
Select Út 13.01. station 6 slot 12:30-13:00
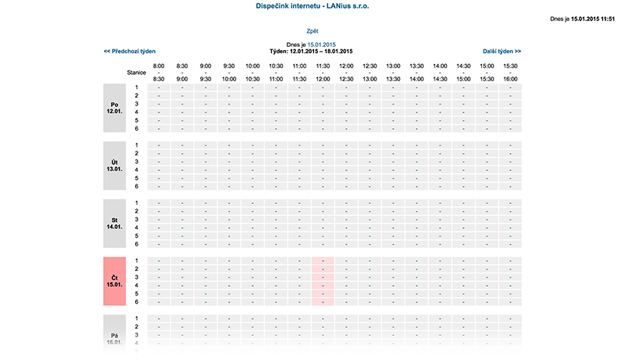370,187
